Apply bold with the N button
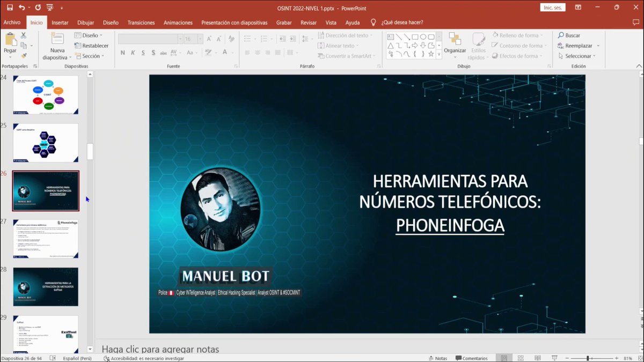 point(122,53)
